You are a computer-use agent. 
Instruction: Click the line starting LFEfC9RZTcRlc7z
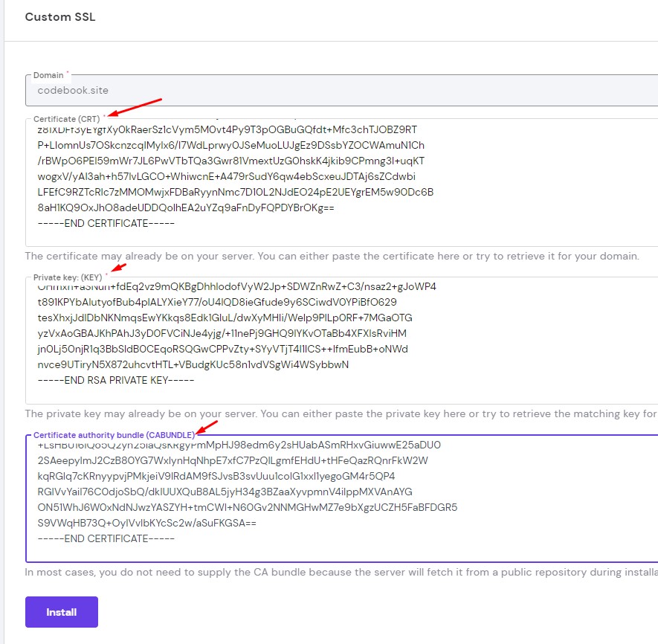click(x=236, y=193)
